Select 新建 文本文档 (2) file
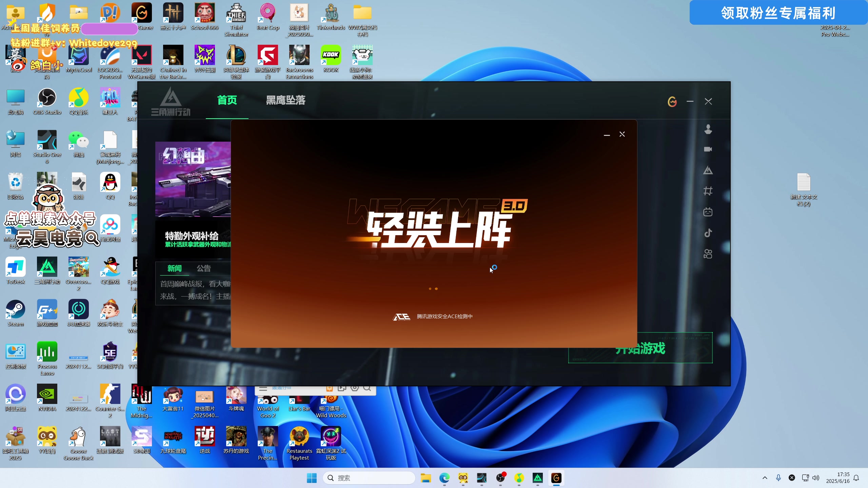This screenshot has width=868, height=488. point(804,189)
